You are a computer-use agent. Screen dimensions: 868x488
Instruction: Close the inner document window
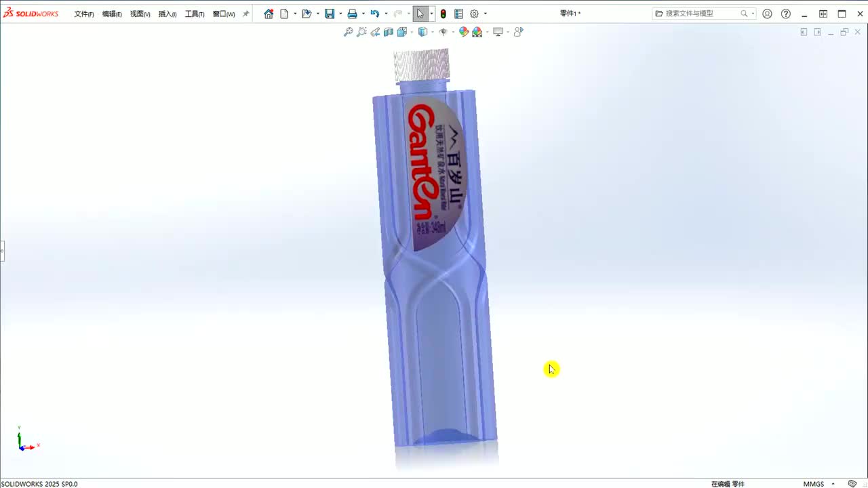(x=857, y=32)
